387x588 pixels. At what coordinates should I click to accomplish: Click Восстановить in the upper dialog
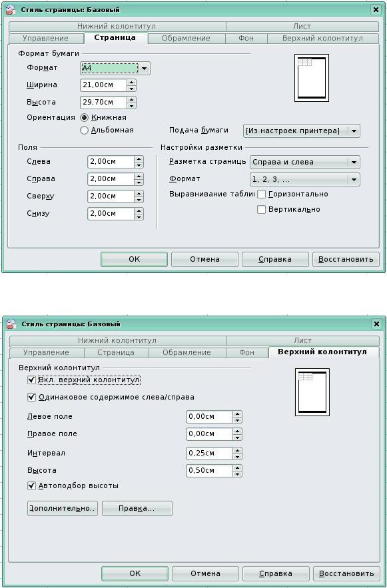click(x=346, y=259)
